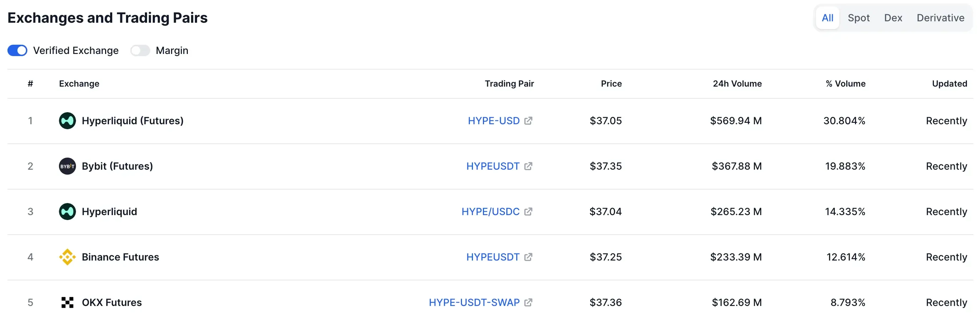Open the Binance Futures HYPEUSDT pair link

493,257
